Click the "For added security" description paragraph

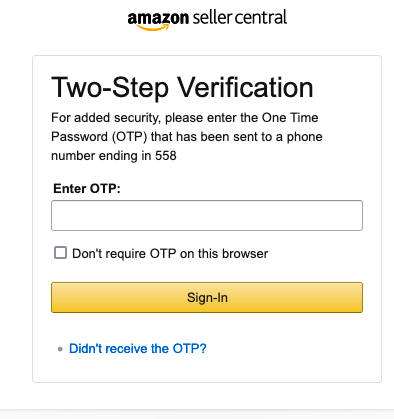(x=187, y=137)
